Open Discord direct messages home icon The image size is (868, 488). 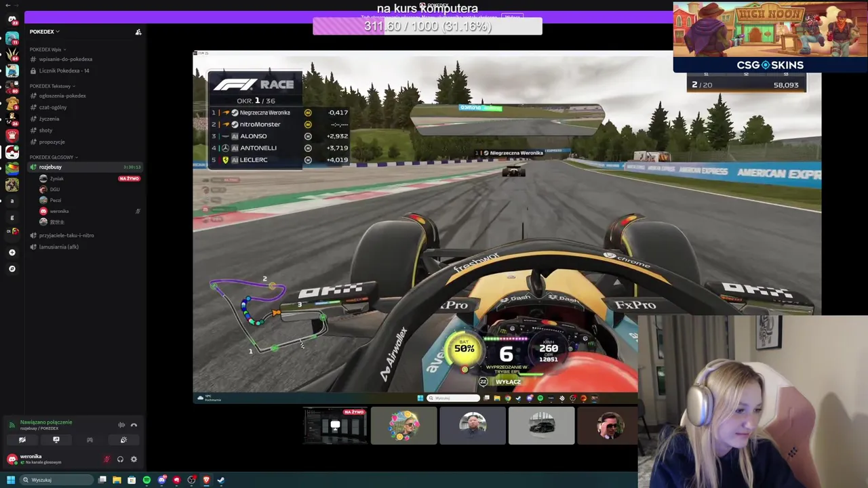click(x=12, y=19)
